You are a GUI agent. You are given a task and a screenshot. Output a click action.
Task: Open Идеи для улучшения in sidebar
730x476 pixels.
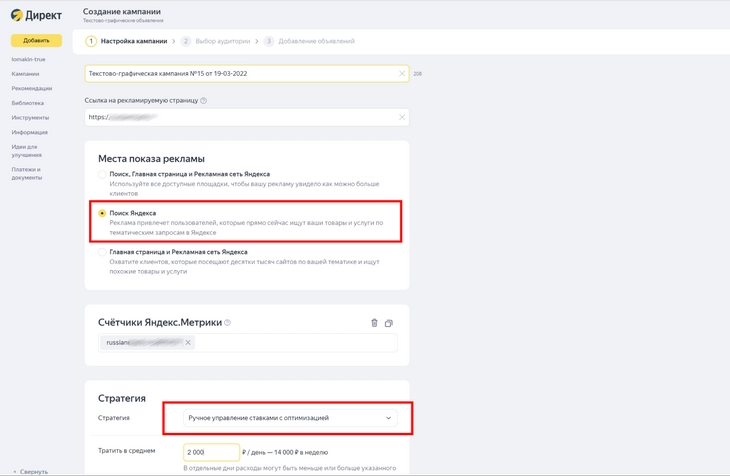click(x=27, y=150)
